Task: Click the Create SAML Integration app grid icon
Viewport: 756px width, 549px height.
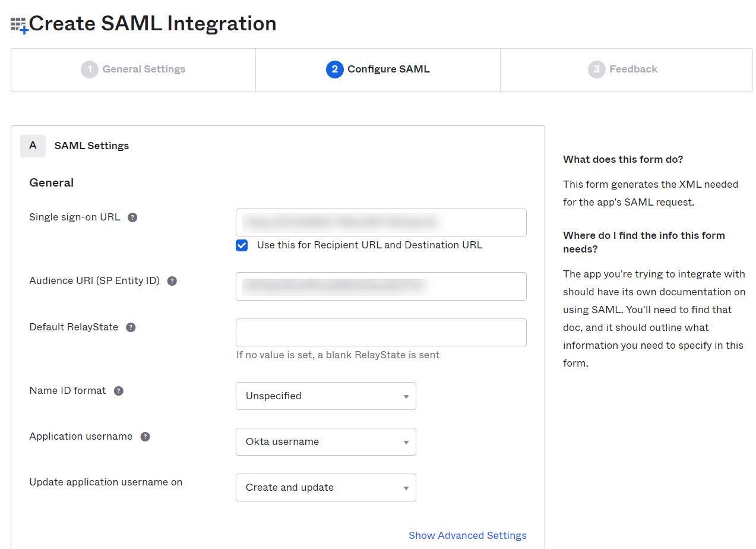Action: point(19,25)
